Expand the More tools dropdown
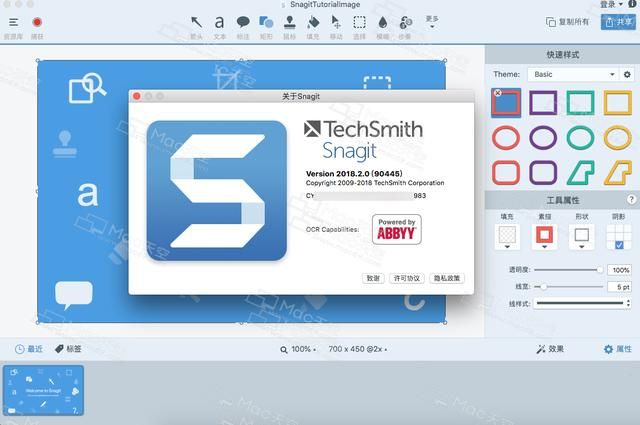 coord(432,22)
